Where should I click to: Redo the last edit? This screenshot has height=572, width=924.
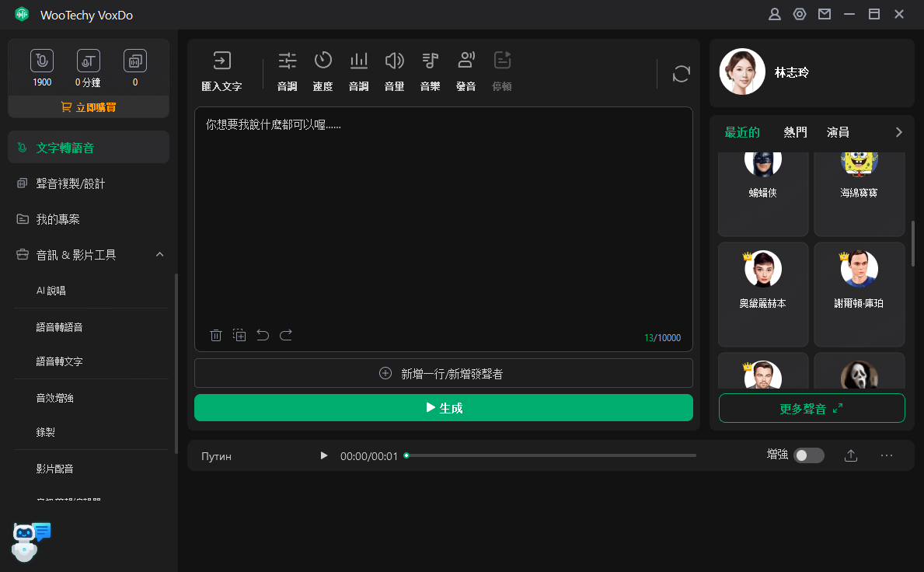point(286,335)
